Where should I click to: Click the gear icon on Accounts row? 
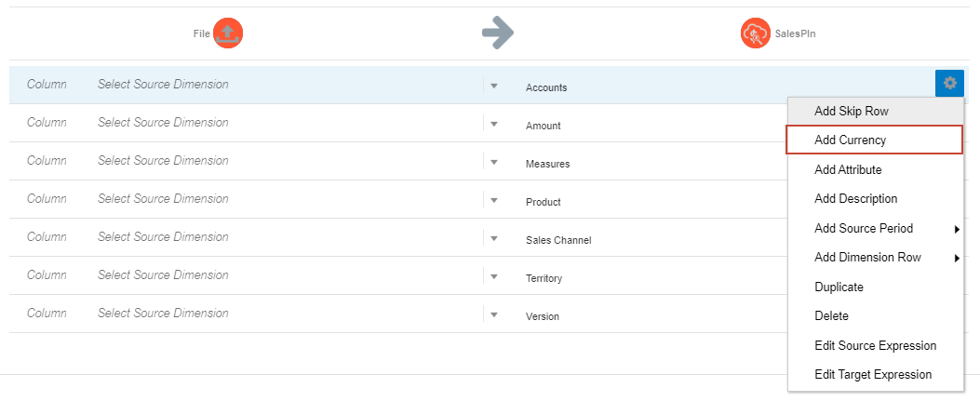coord(949,84)
